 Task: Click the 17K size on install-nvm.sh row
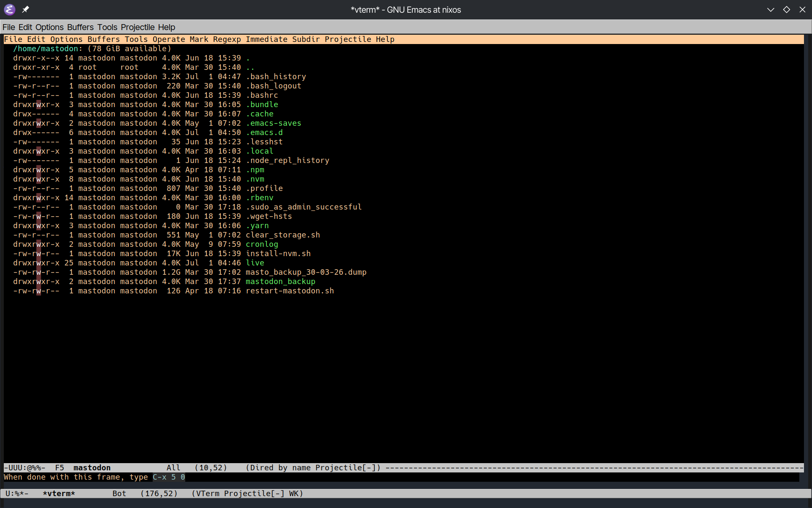click(173, 254)
